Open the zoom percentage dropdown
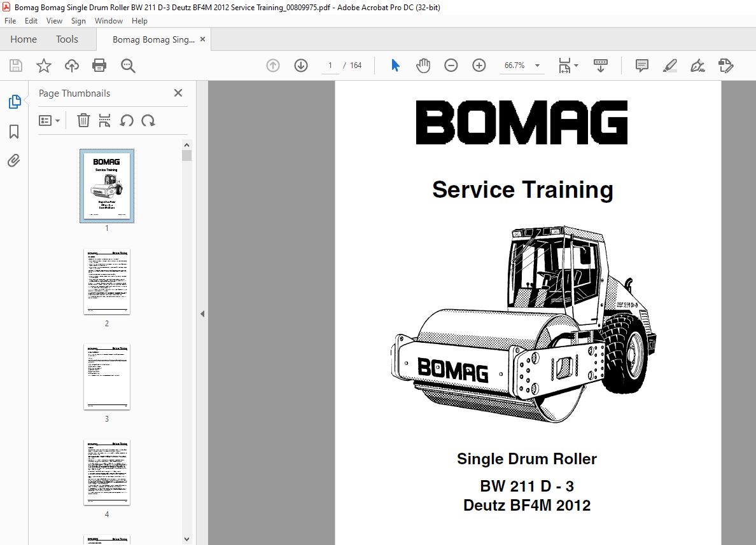Image resolution: width=756 pixels, height=545 pixels. (537, 66)
